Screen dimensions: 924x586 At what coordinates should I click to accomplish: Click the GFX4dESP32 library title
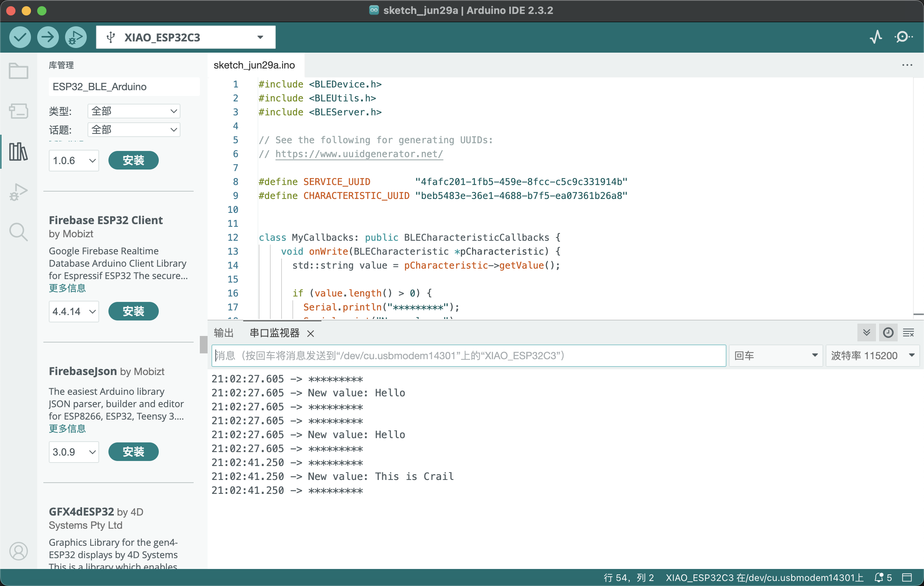pos(81,511)
